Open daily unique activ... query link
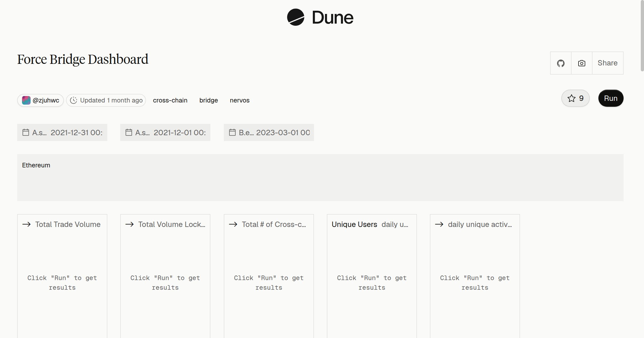 coord(480,224)
